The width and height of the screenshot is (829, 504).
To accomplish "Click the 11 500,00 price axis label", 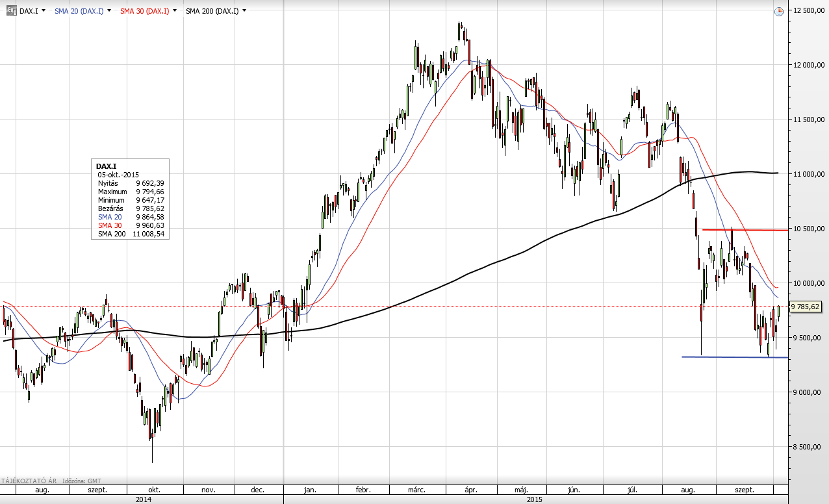I will click(x=809, y=120).
